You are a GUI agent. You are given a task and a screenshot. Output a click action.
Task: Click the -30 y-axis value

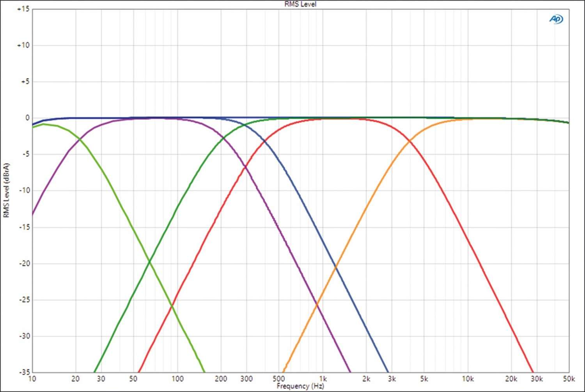24,336
